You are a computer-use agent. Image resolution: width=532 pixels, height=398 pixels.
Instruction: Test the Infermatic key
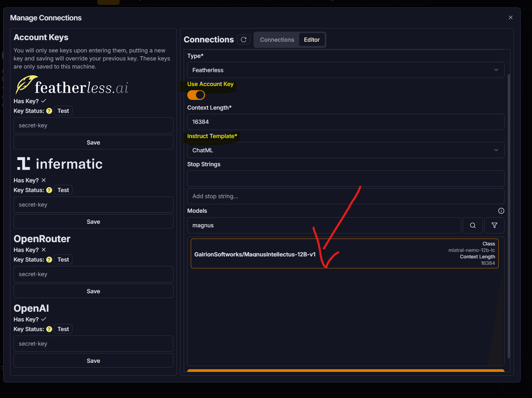pyautogui.click(x=63, y=190)
